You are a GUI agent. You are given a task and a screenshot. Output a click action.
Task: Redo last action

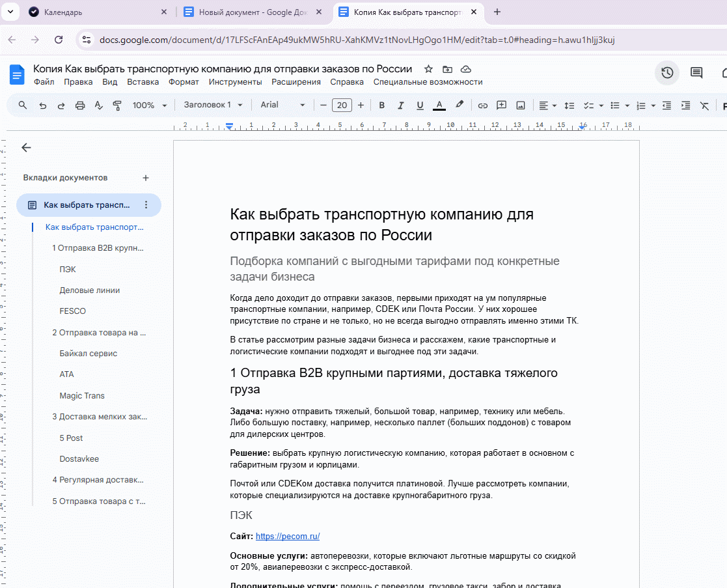click(x=61, y=105)
